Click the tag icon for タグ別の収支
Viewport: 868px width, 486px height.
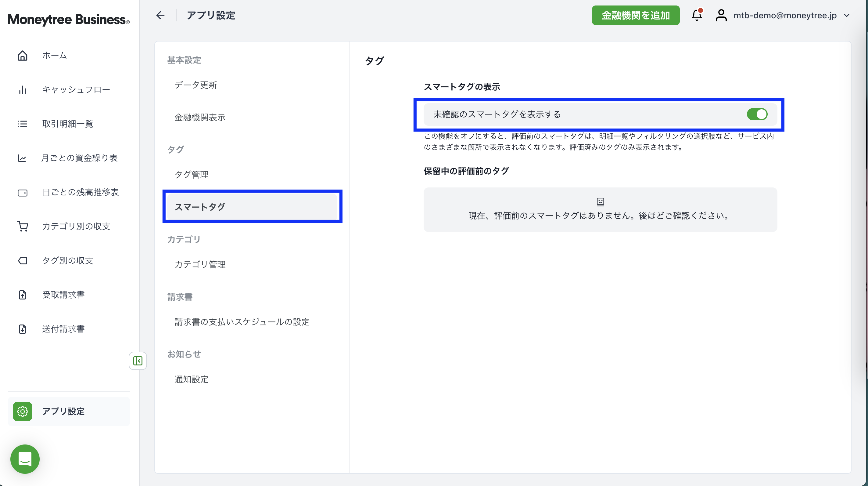[x=23, y=261]
